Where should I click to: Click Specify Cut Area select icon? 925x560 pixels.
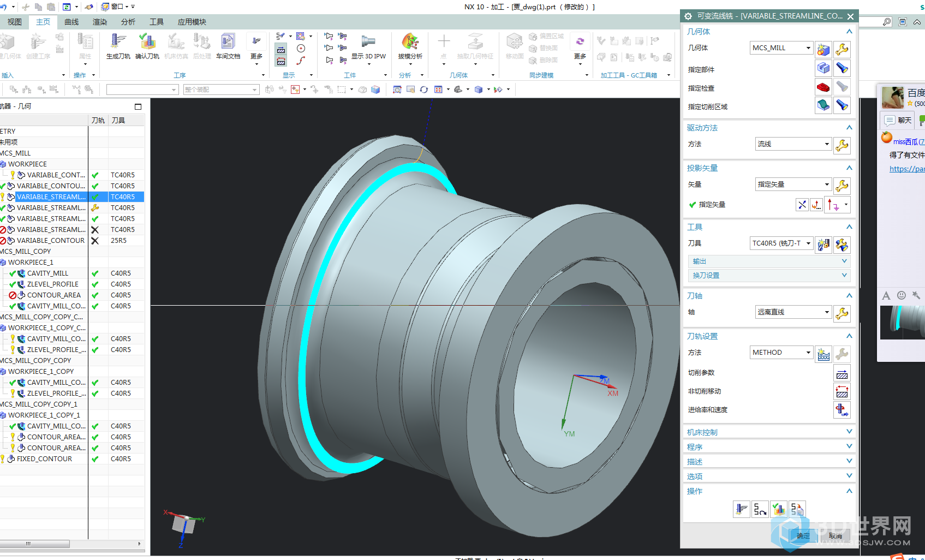coord(823,105)
